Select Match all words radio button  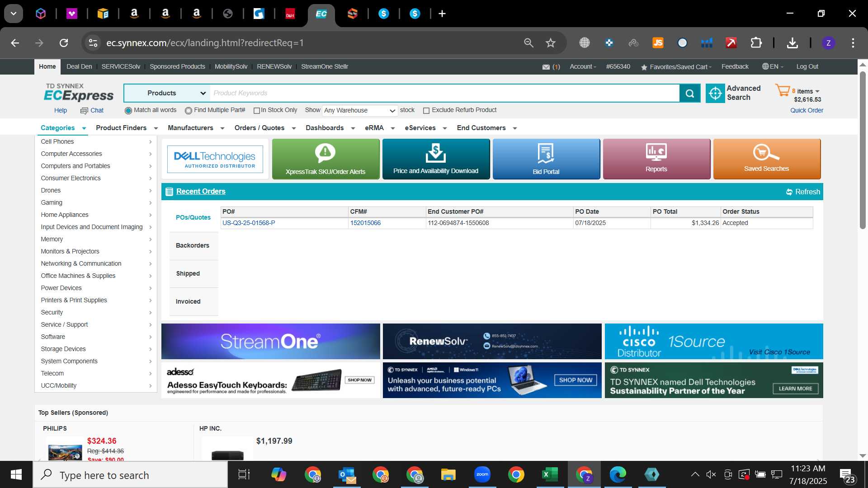click(x=128, y=111)
